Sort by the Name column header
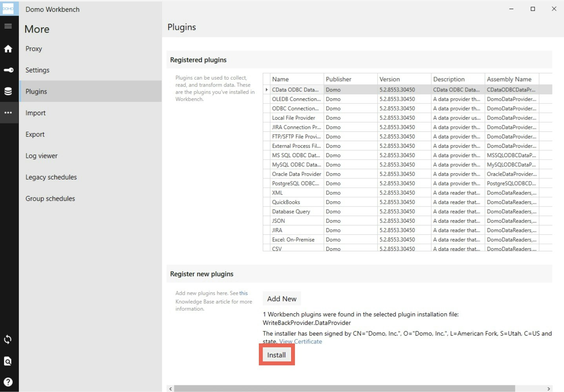Image resolution: width=564 pixels, height=392 pixels. point(297,79)
